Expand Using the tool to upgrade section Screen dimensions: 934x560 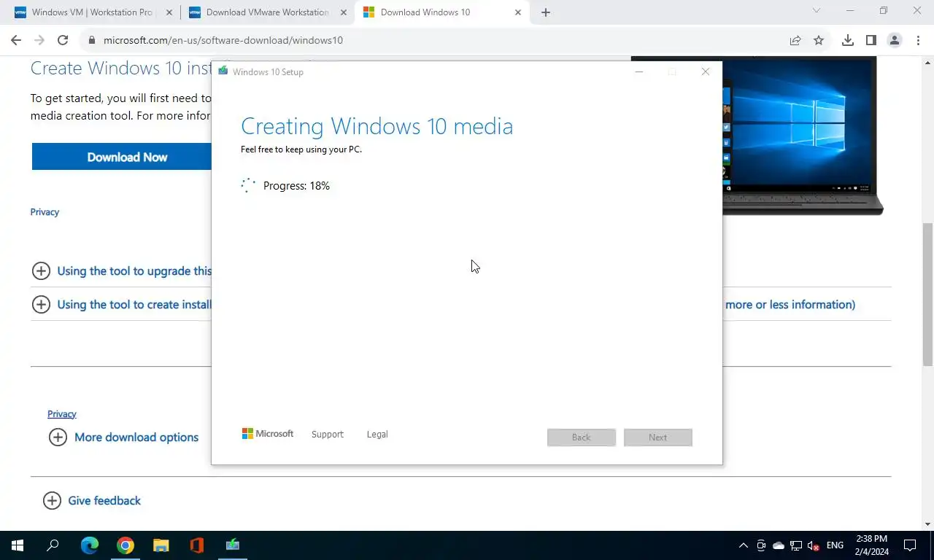click(x=122, y=271)
